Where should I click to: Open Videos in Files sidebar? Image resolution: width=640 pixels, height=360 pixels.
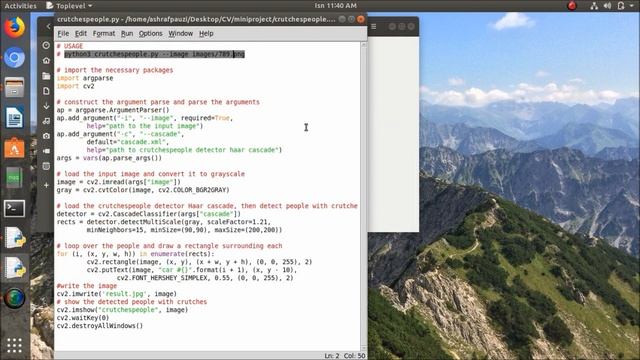46,151
